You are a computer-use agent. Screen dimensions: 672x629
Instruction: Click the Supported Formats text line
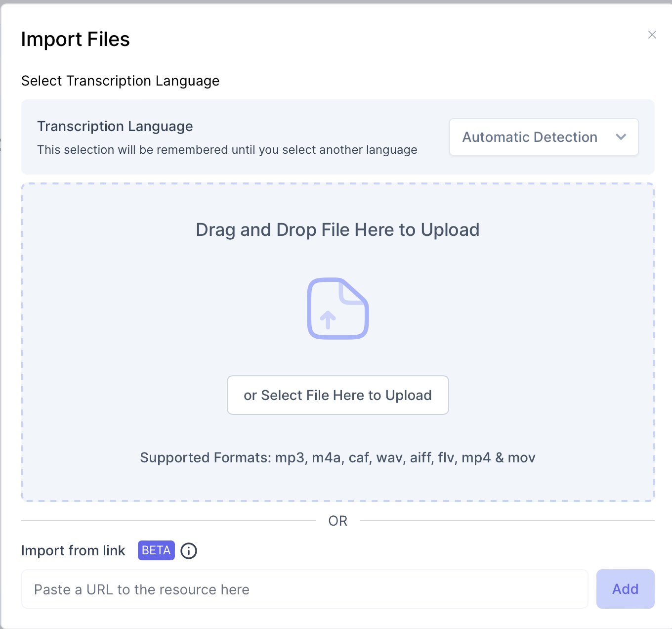point(338,457)
